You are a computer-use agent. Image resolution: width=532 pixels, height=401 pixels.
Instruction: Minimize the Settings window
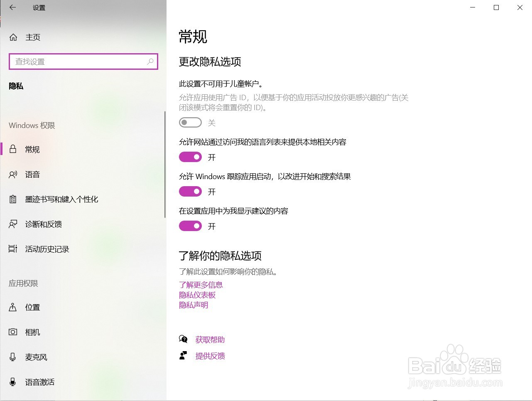pyautogui.click(x=473, y=7)
